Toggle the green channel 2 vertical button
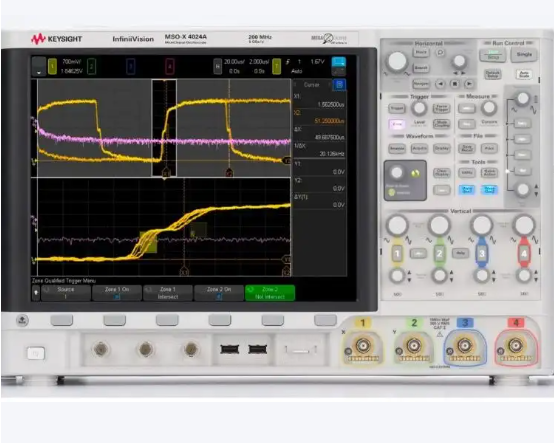 439,254
